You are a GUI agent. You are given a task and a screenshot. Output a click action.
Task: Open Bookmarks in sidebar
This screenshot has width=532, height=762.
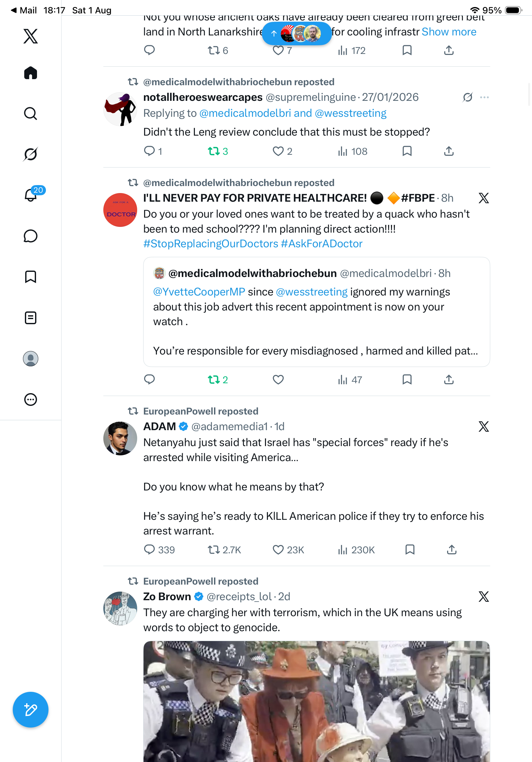(31, 277)
